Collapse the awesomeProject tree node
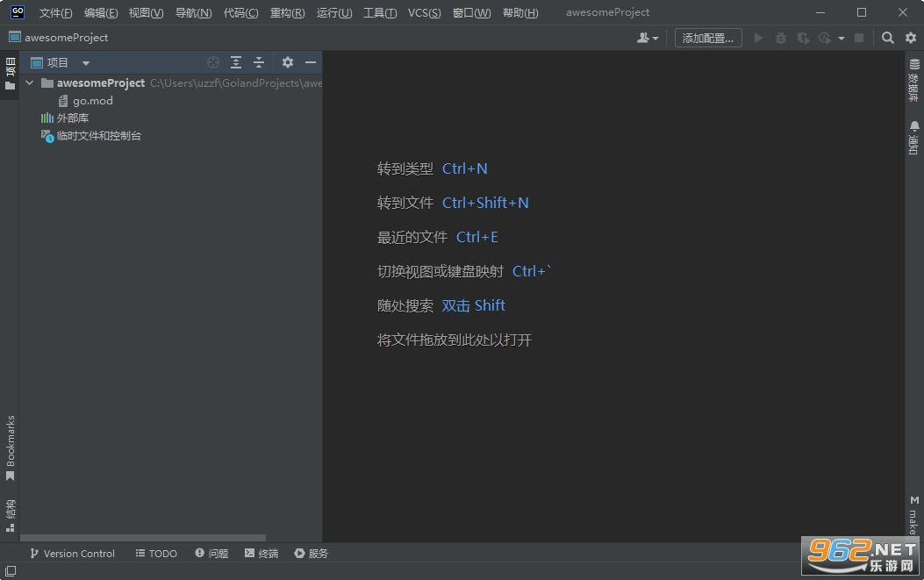The width and height of the screenshot is (924, 580). pyautogui.click(x=30, y=83)
